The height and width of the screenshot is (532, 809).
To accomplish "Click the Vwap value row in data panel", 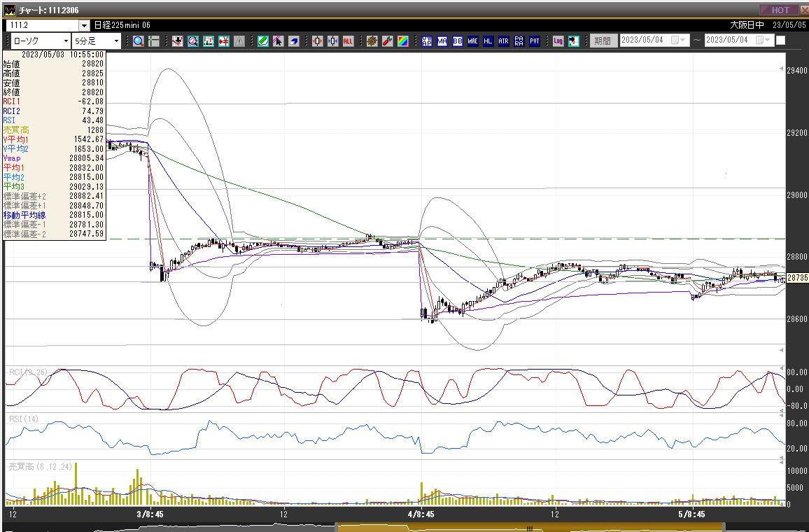I will 54,158.
